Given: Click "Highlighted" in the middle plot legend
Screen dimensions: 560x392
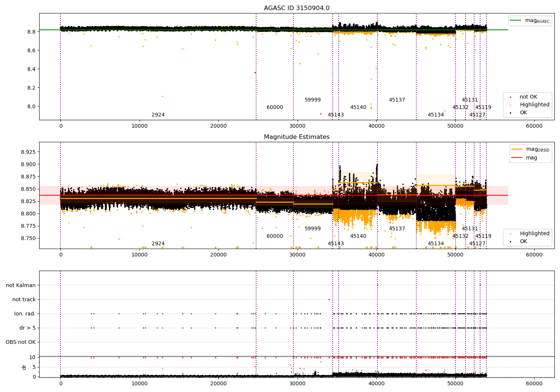Looking at the screenshot, I should (x=534, y=233).
